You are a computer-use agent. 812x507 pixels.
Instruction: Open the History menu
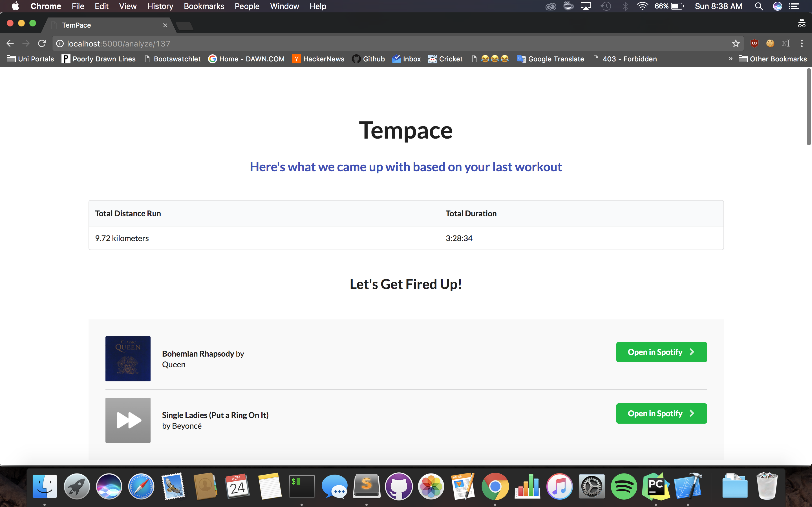[160, 6]
